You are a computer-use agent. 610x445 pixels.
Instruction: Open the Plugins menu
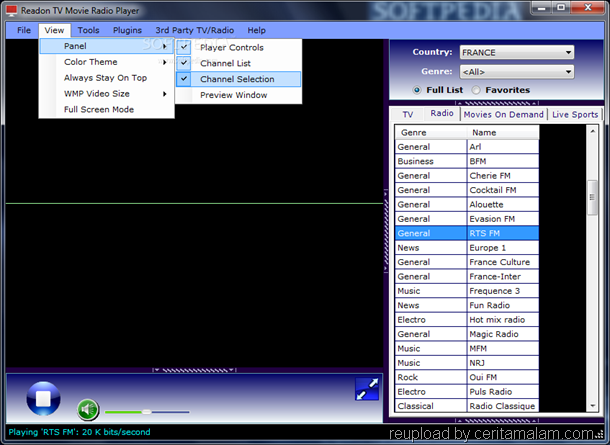(x=127, y=30)
